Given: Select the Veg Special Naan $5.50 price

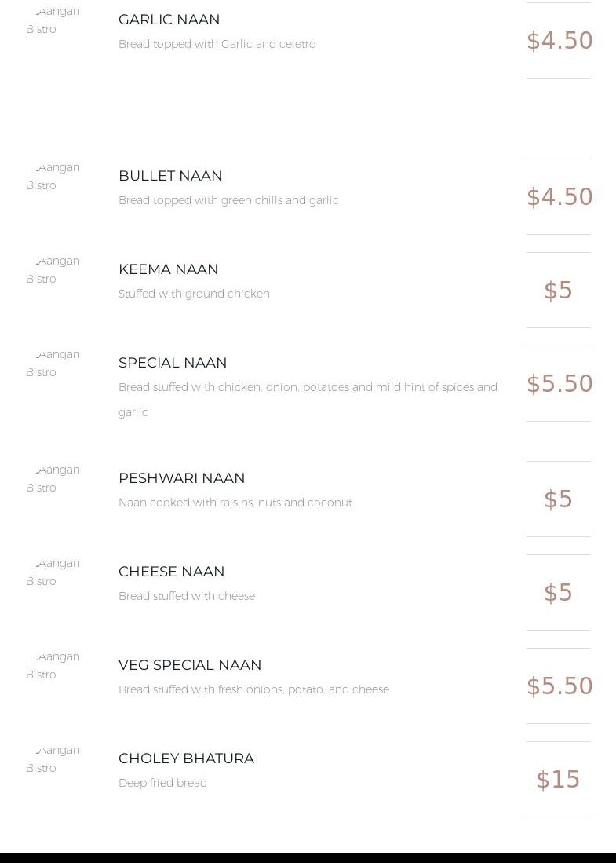Looking at the screenshot, I should pos(560,686).
